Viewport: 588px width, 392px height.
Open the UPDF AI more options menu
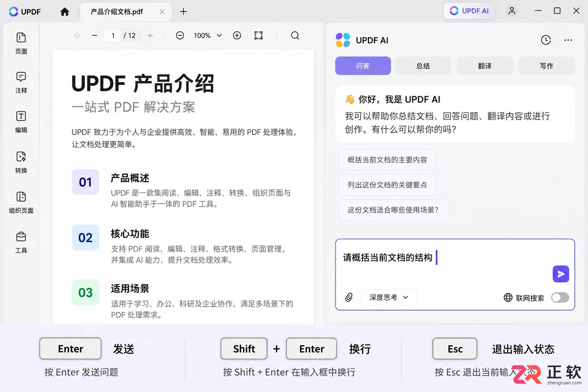click(x=568, y=40)
